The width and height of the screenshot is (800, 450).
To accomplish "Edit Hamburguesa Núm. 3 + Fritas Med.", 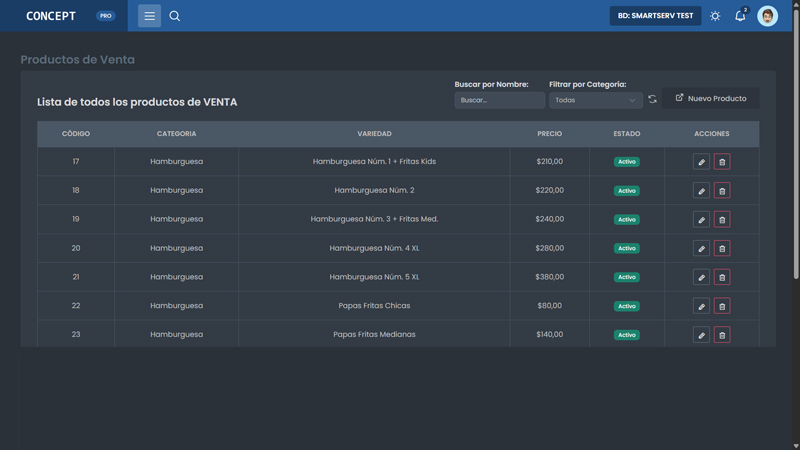I will (701, 220).
